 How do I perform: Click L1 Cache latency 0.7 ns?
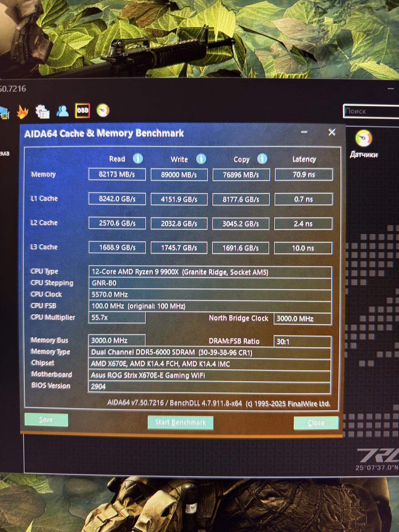pyautogui.click(x=303, y=199)
